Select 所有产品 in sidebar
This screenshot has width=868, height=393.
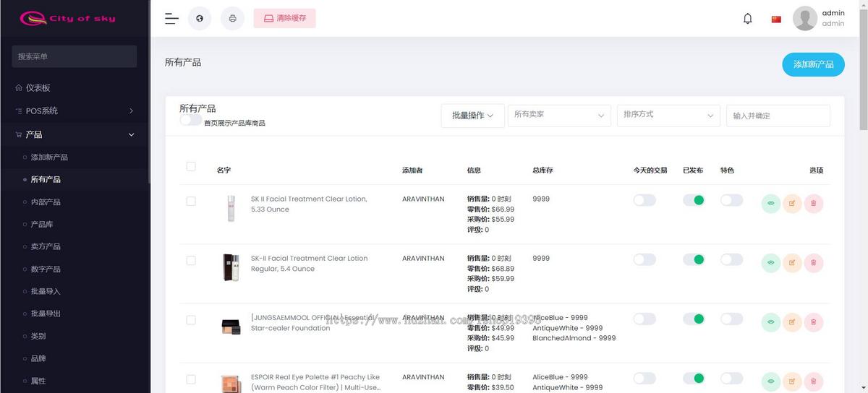(46, 179)
